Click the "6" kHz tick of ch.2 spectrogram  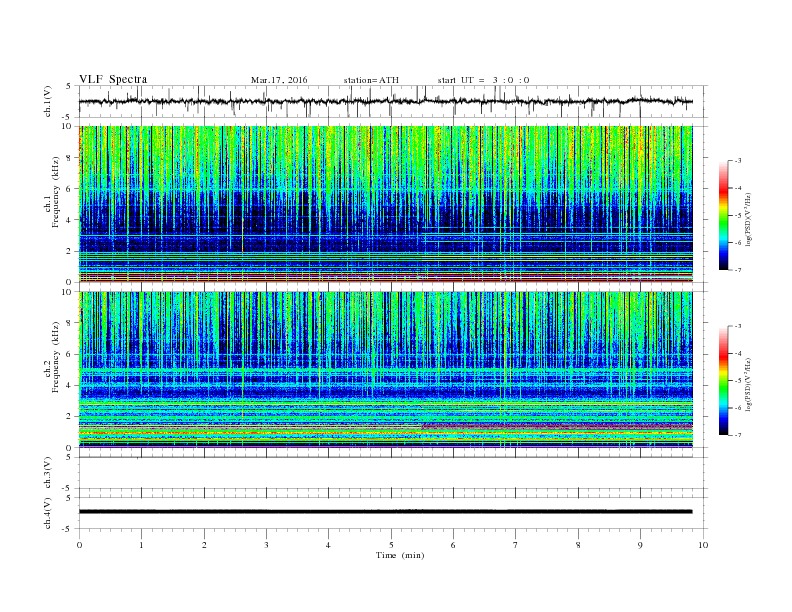tap(69, 354)
